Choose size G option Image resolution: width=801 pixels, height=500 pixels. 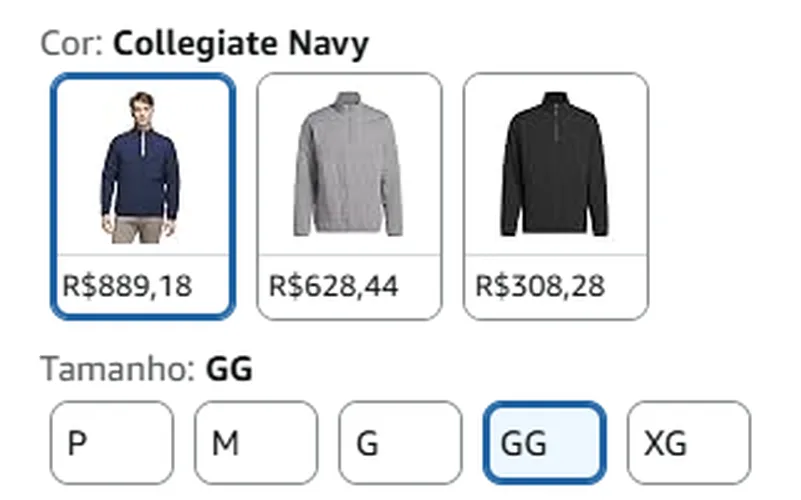pos(400,442)
